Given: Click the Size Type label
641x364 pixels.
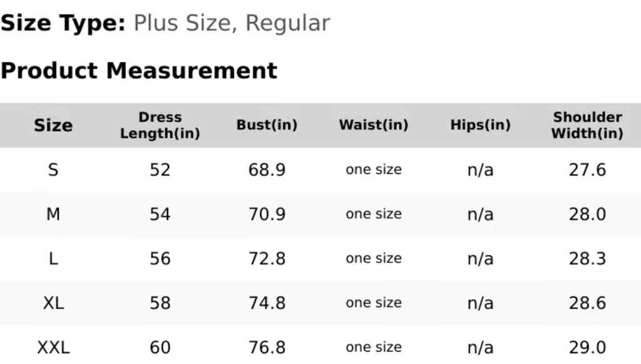Looking at the screenshot, I should click(x=63, y=23).
